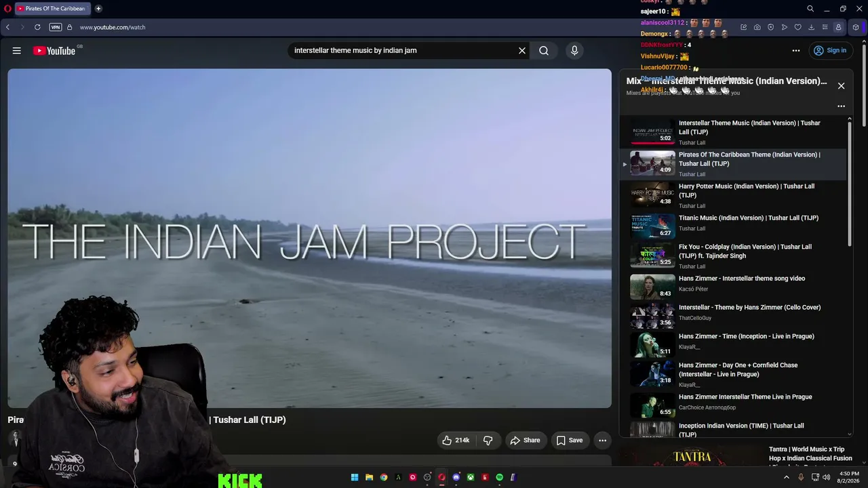Viewport: 868px width, 488px height.
Task: Play Fix You - Coldplay (Indian Version)
Action: pos(733,256)
